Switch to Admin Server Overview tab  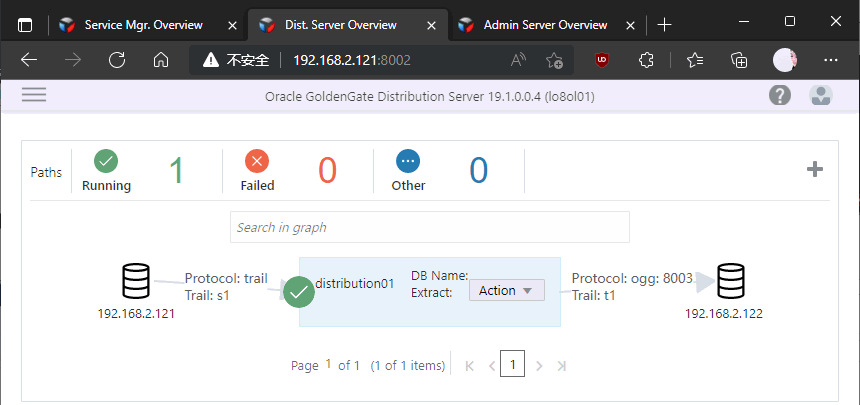pyautogui.click(x=545, y=25)
